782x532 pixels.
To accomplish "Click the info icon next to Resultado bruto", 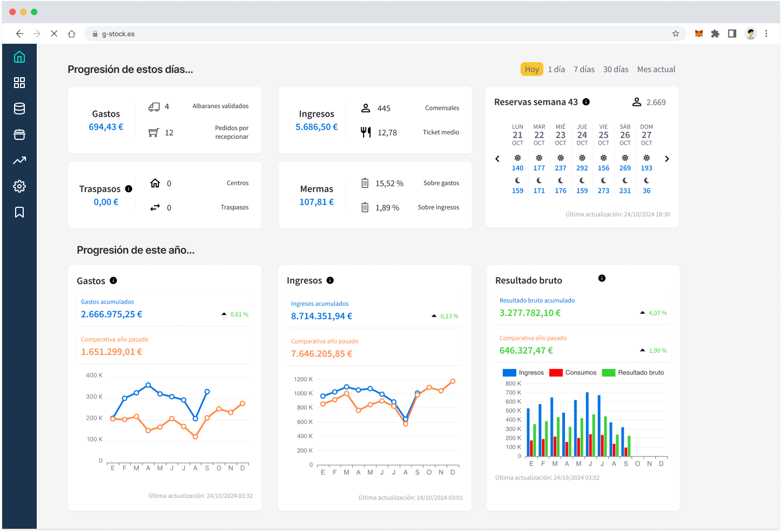I will [x=602, y=278].
